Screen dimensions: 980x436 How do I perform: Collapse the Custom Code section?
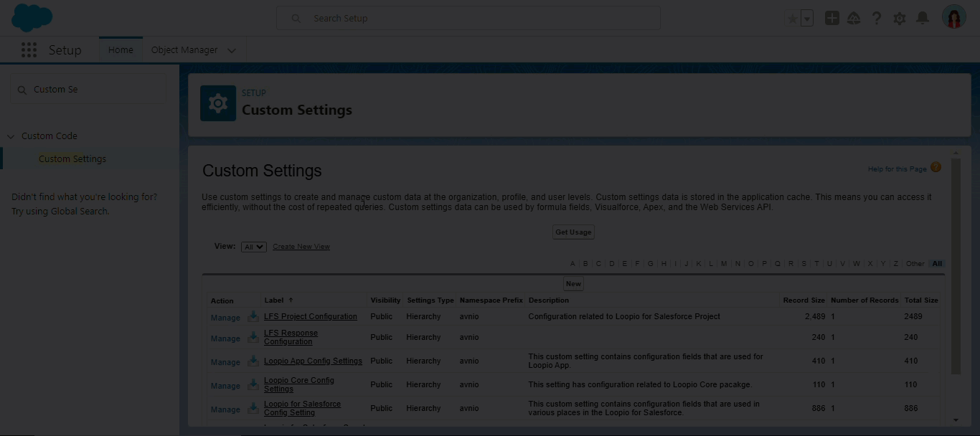[x=11, y=136]
